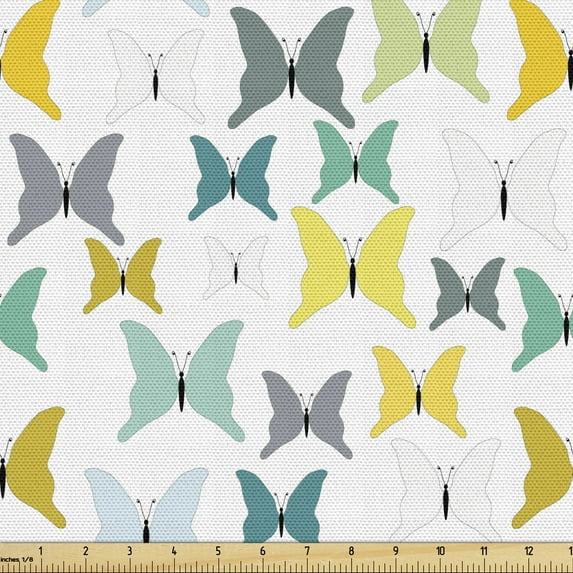Image resolution: width=573 pixels, height=573 pixels.
Task: Click the number 5 on the ruler
Action: [218, 551]
